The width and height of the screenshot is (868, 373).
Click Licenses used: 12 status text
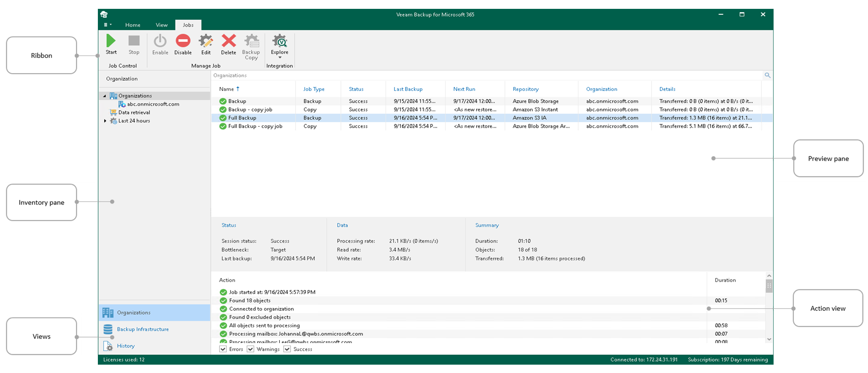124,360
